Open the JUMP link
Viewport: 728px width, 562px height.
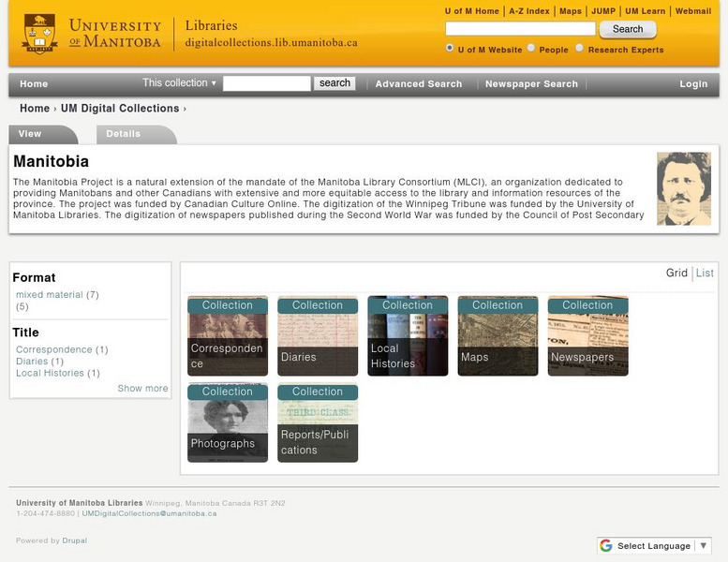pyautogui.click(x=603, y=11)
